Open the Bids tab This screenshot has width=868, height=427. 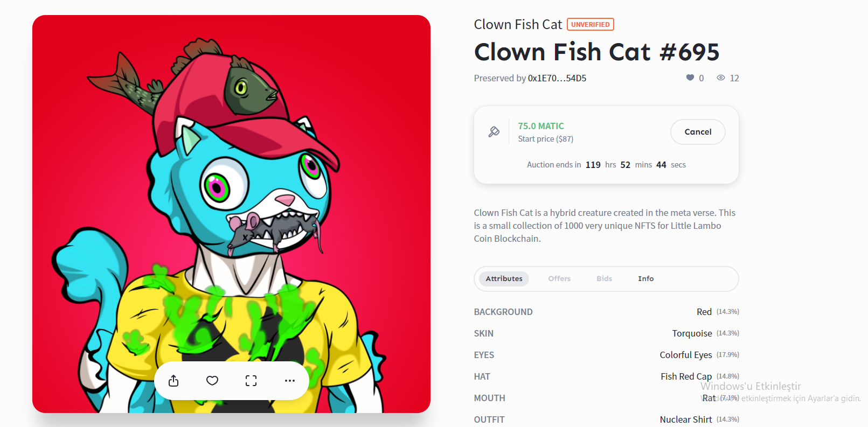coord(604,278)
